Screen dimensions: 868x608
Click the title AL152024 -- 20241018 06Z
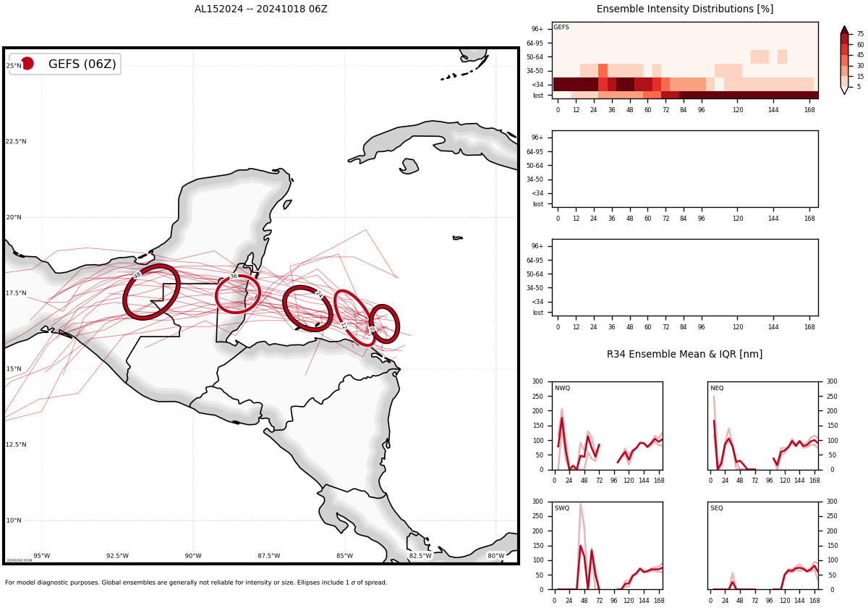(x=260, y=9)
